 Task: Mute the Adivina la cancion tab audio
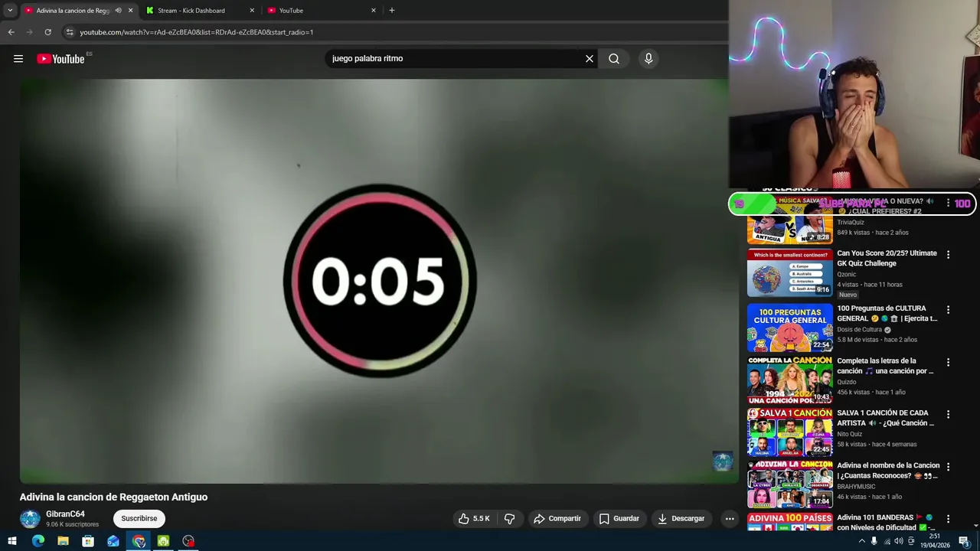118,11
